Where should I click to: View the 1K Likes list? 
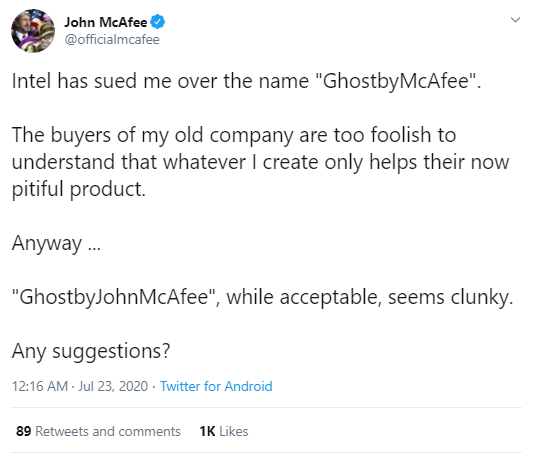pos(224,431)
